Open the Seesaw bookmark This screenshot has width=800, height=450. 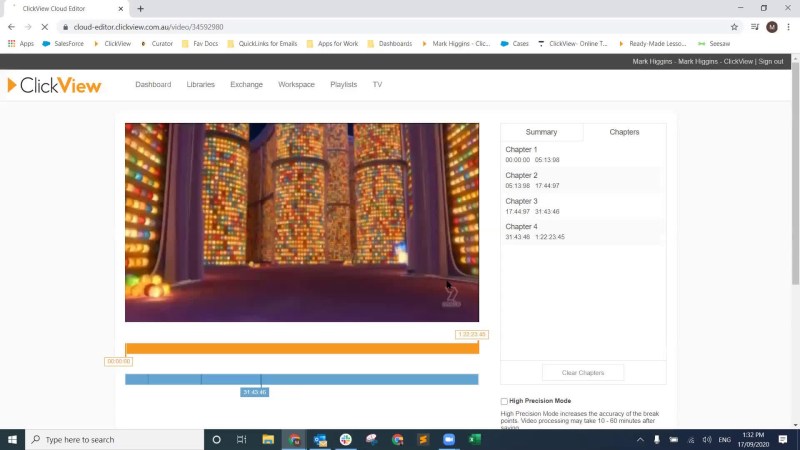(714, 44)
